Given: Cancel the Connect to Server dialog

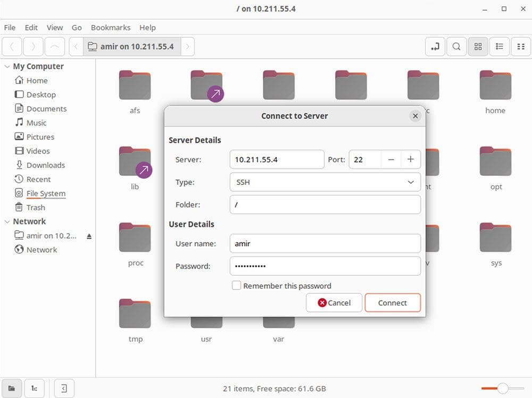Looking at the screenshot, I should (334, 303).
